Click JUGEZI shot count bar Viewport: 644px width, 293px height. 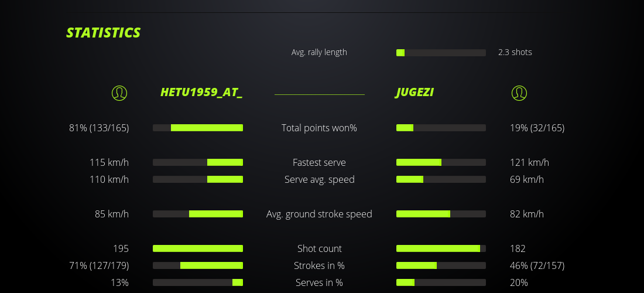(x=441, y=248)
